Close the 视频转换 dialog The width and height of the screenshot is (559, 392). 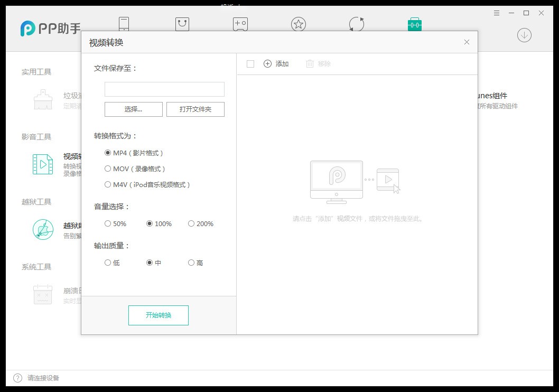(x=467, y=42)
